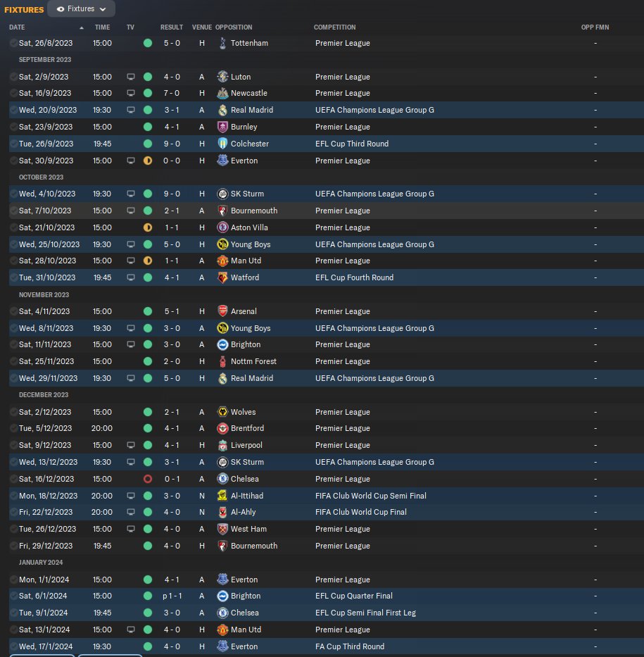Open the 5 - 0 result versus Tottenham
This screenshot has width=644, height=657.
(x=172, y=43)
